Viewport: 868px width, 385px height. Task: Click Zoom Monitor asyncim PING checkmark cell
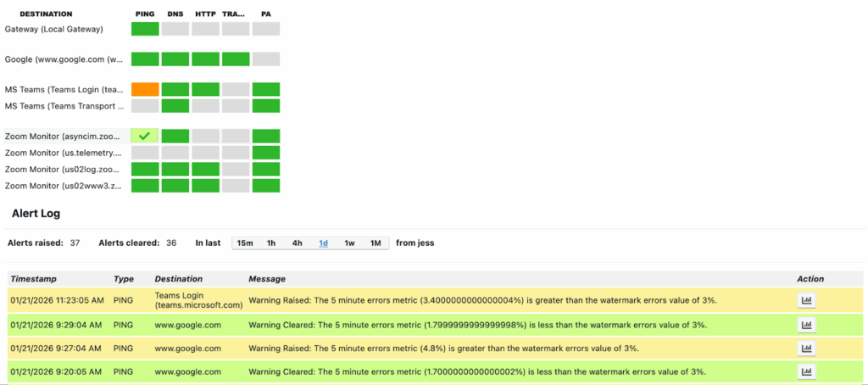click(144, 136)
